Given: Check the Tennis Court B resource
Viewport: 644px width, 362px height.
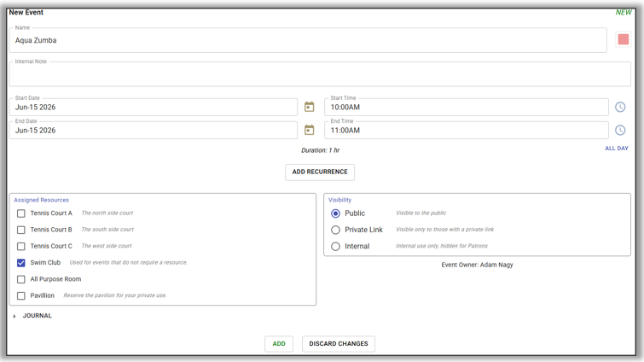Looking at the screenshot, I should click(21, 230).
